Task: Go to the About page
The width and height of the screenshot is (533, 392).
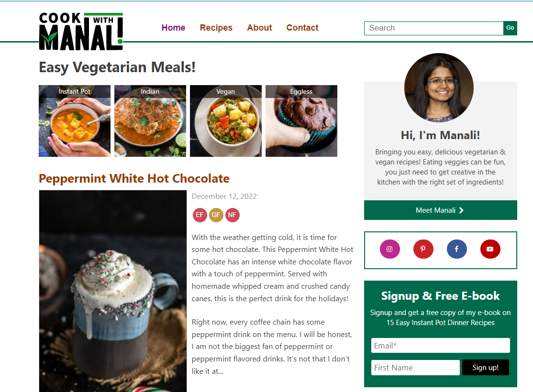Action: point(259,28)
